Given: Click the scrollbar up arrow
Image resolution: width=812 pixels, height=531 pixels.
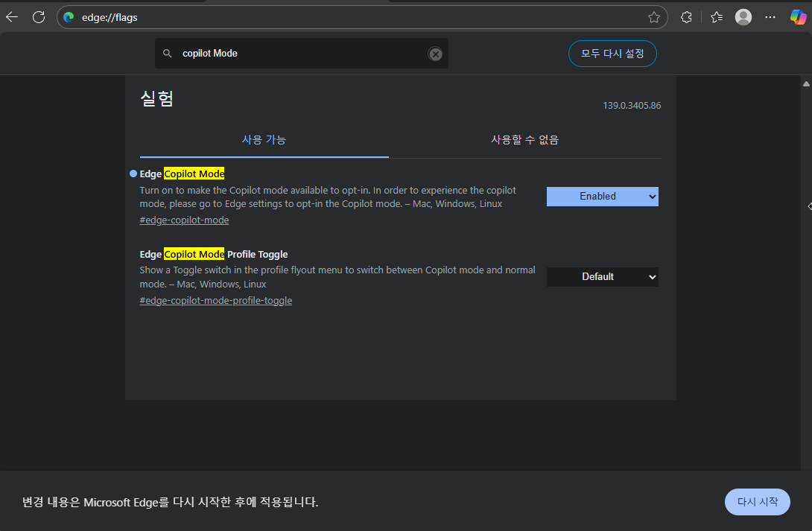Looking at the screenshot, I should [x=806, y=84].
